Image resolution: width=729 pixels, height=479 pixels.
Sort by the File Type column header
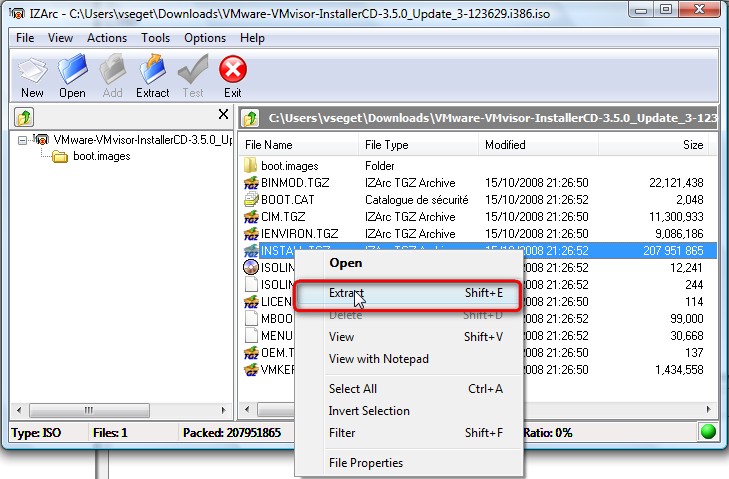pos(418,145)
